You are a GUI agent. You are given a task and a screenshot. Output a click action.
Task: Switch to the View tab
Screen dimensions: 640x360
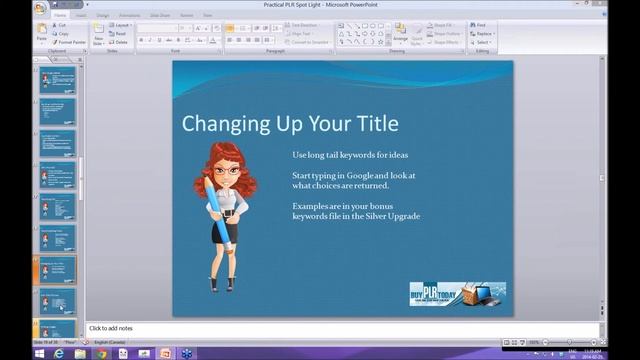pyautogui.click(x=208, y=15)
